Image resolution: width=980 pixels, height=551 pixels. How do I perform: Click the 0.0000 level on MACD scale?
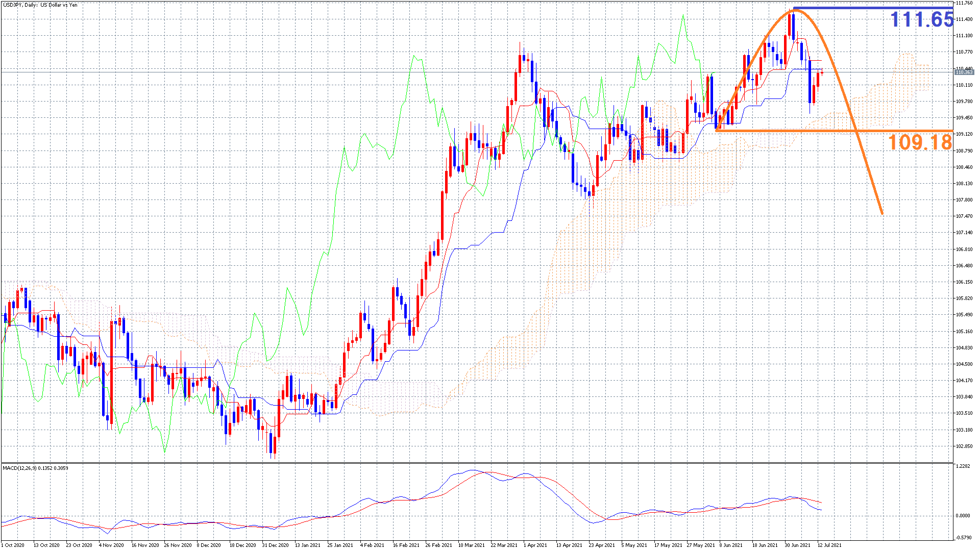963,516
